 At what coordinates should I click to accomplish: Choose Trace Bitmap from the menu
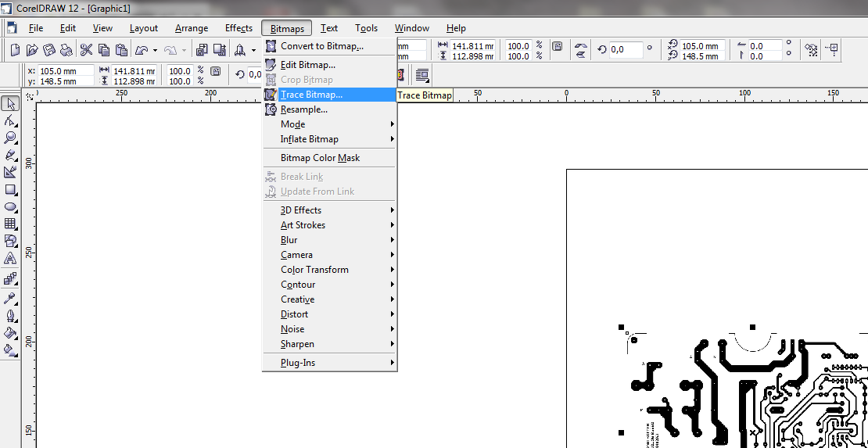click(329, 95)
